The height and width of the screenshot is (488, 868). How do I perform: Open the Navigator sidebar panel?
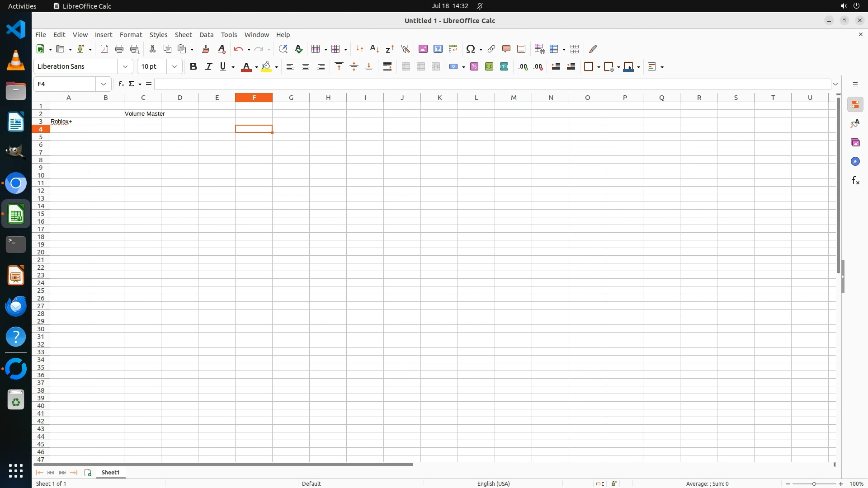(x=855, y=162)
